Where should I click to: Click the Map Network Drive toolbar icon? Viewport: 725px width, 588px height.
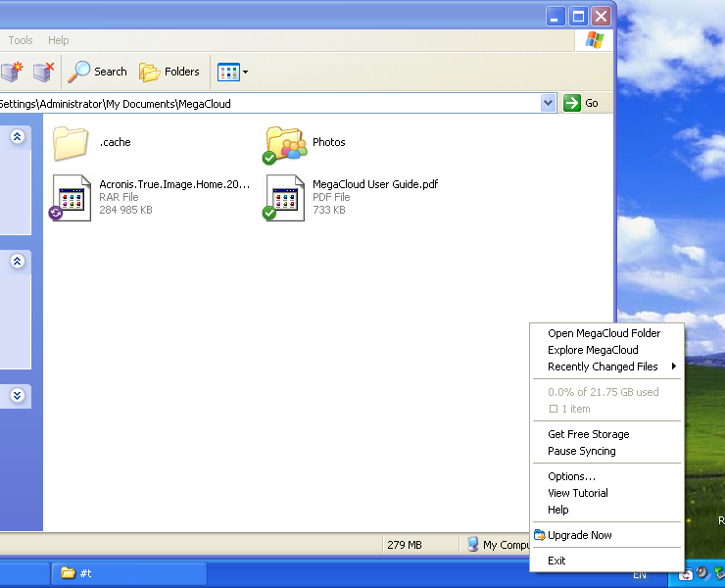(12, 72)
